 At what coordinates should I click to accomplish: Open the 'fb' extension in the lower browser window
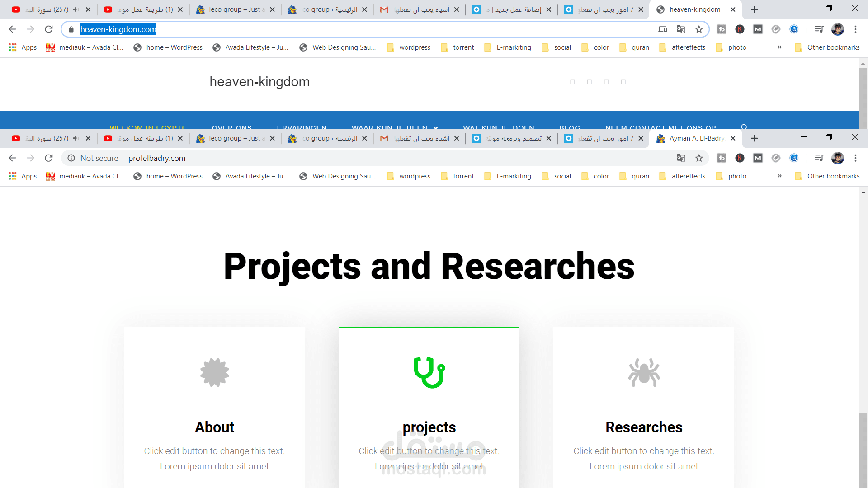click(x=722, y=158)
